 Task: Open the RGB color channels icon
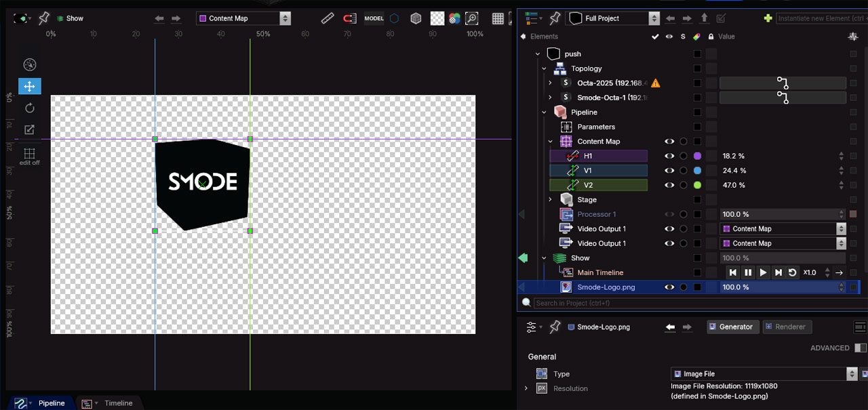[x=454, y=18]
